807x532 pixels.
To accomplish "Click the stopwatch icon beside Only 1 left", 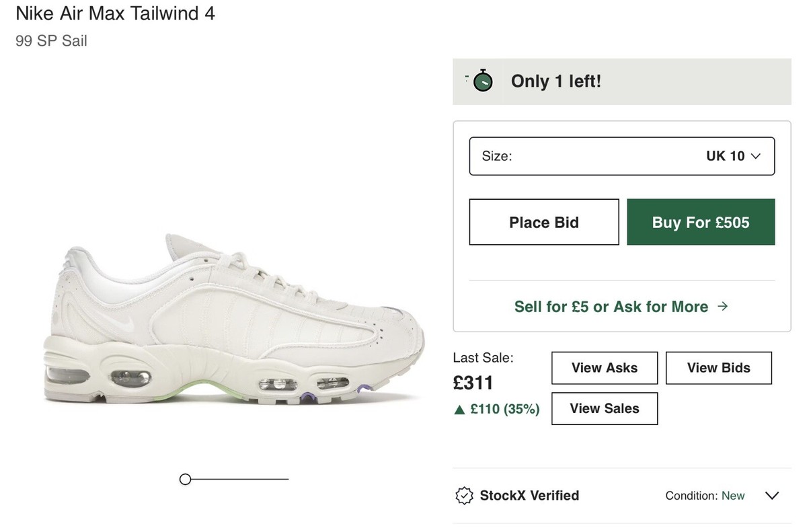I will [482, 81].
